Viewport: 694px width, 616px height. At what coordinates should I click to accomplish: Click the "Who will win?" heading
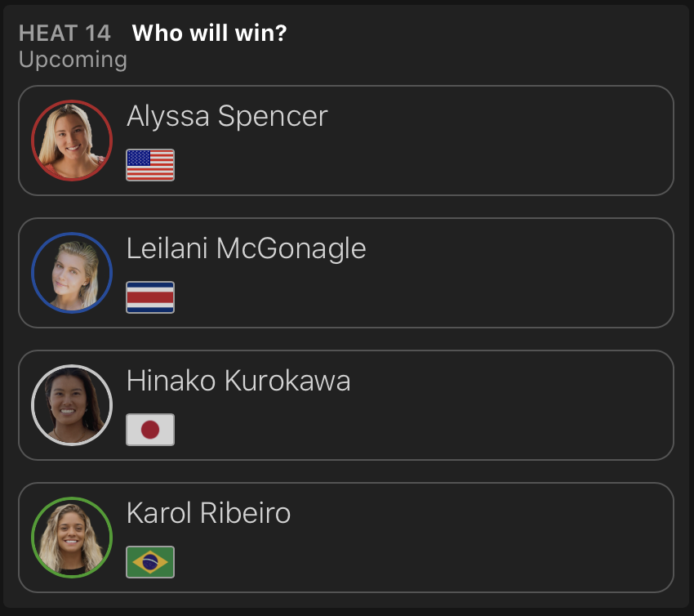pyautogui.click(x=209, y=33)
